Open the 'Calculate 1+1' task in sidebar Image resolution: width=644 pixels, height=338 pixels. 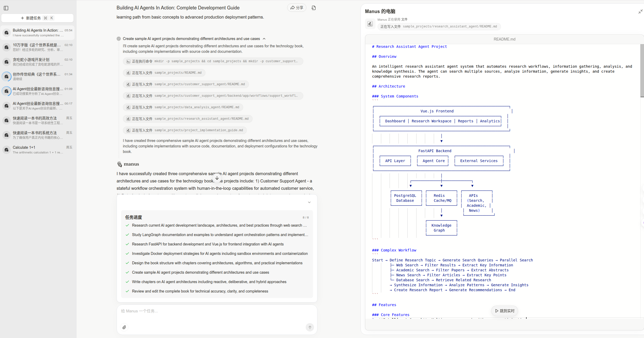tap(37, 150)
